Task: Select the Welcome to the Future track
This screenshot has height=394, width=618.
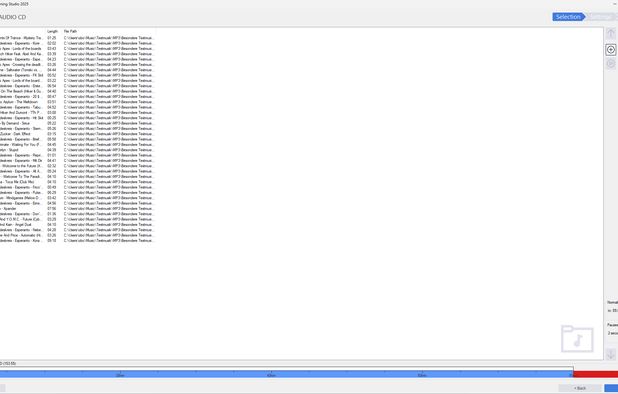Action: pos(77,166)
